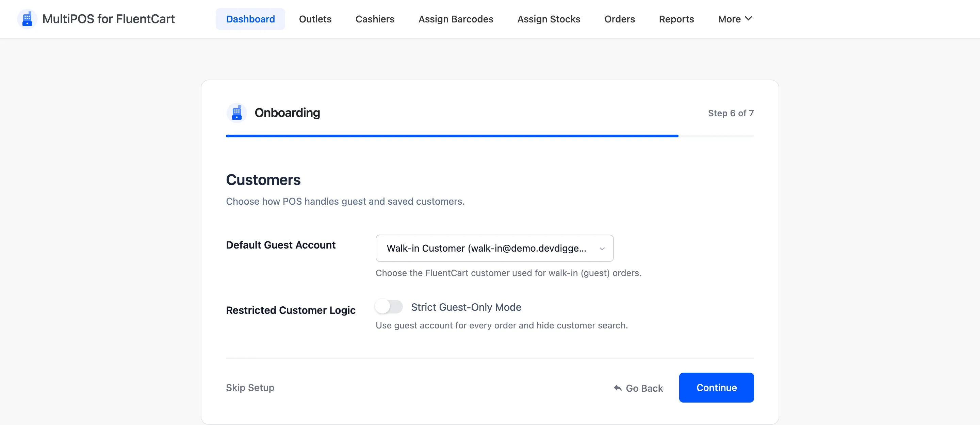Go to the Outlets tab

tap(315, 19)
